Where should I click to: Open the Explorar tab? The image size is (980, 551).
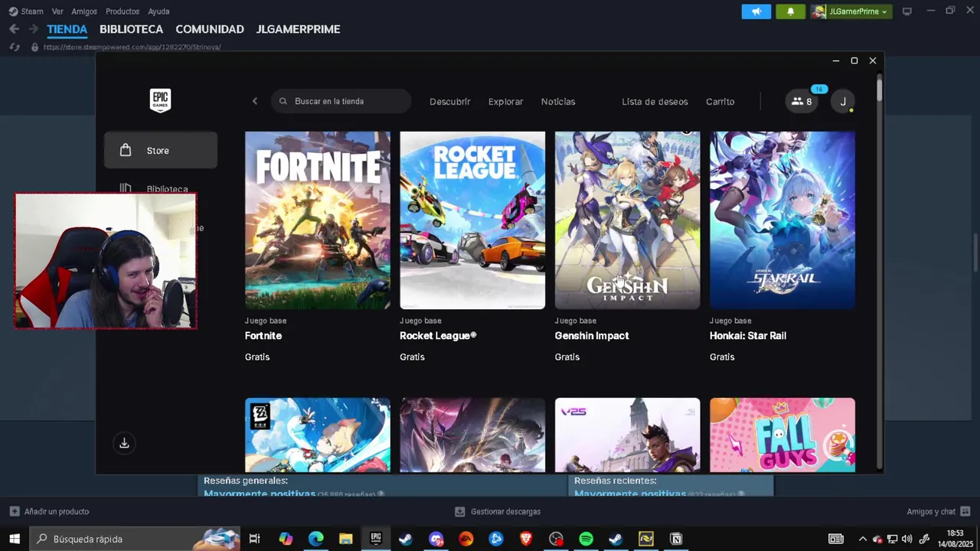505,101
